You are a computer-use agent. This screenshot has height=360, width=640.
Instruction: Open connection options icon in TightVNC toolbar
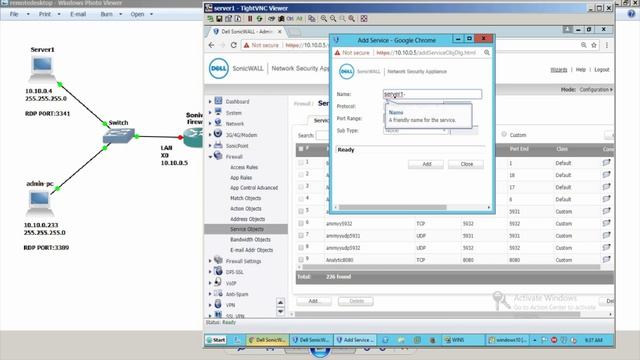click(228, 19)
